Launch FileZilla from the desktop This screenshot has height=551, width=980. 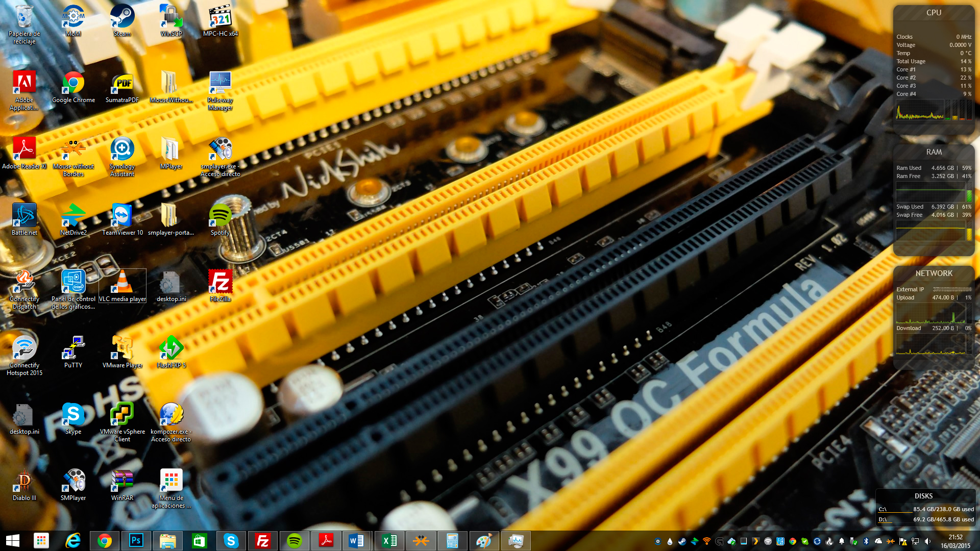pos(220,284)
